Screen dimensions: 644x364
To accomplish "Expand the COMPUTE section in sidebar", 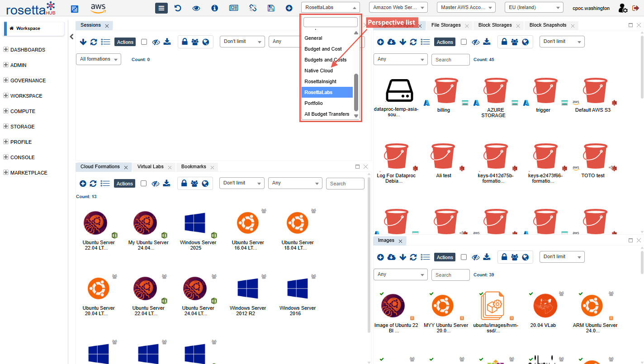I will (x=6, y=111).
